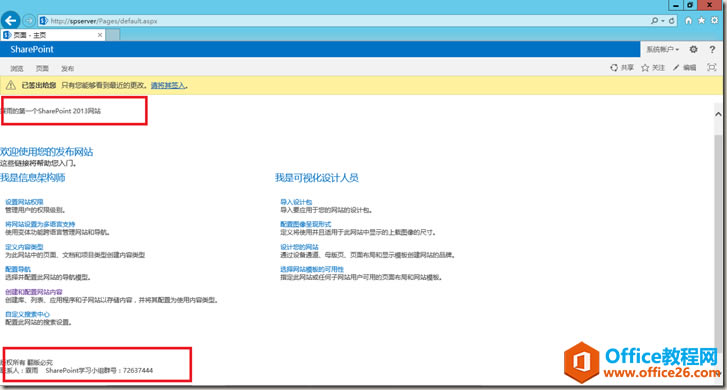Open Internet Explorer tools gear icon

point(714,20)
